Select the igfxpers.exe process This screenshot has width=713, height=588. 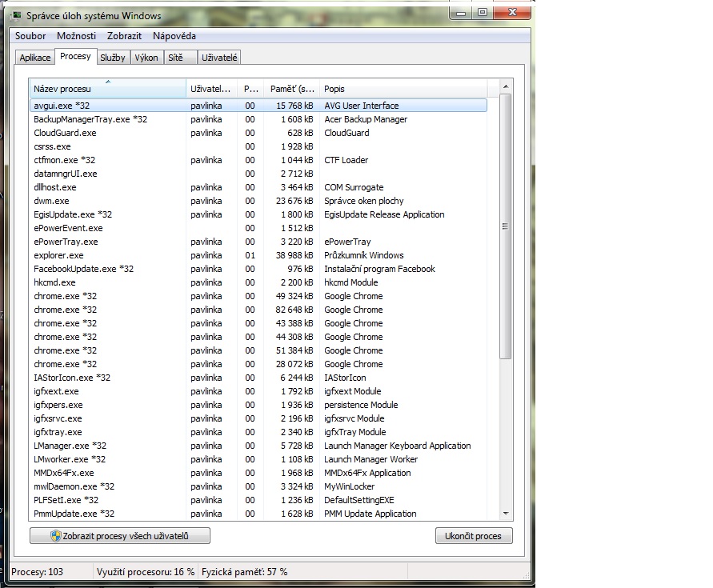[258, 405]
